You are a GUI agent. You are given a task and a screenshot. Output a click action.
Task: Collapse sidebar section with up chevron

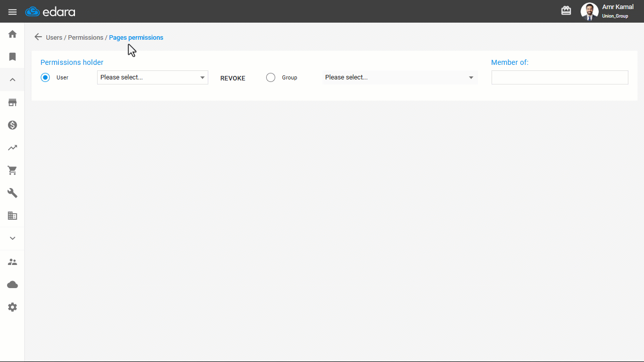coord(13,79)
